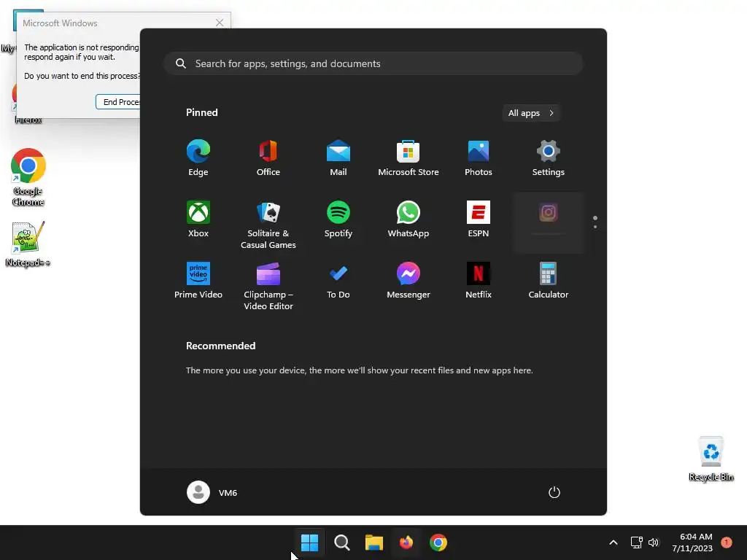Screen dimensions: 747x560
Task: Close the Microsoft Windows dialog
Action: pyautogui.click(x=220, y=23)
